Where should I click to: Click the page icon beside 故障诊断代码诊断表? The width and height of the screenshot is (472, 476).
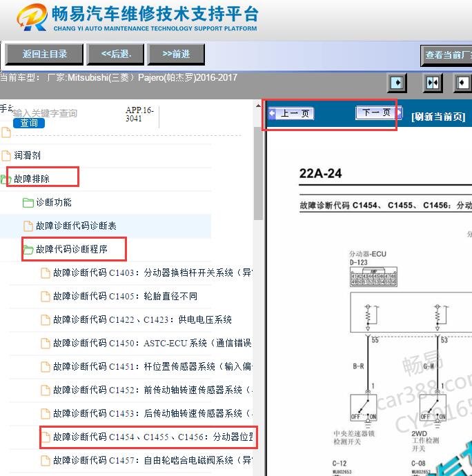pyautogui.click(x=28, y=226)
